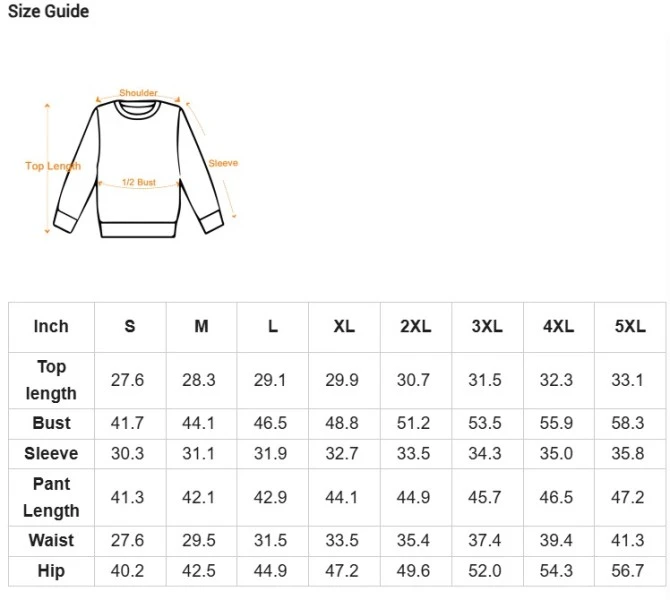Select the S size column header
The image size is (670, 600).
coord(130,326)
